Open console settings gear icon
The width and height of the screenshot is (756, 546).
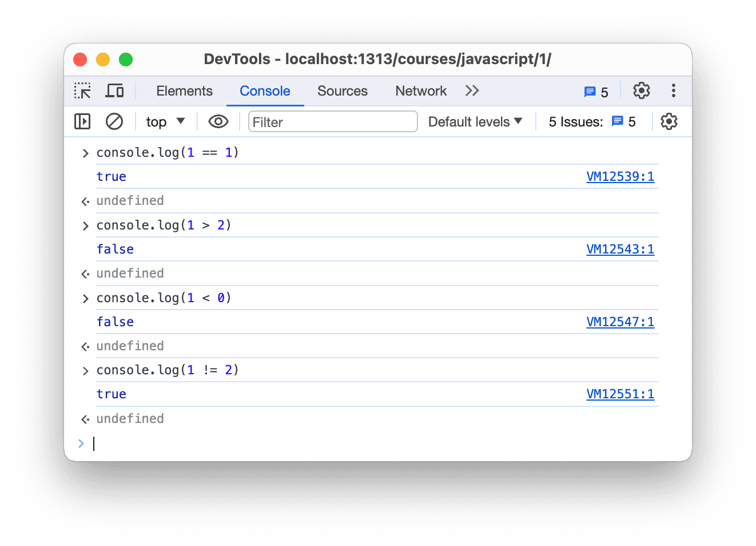[x=669, y=121]
